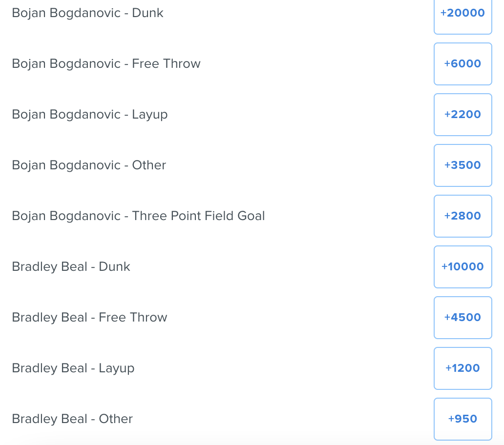Tap the longest-odds box showing +20000

click(462, 14)
